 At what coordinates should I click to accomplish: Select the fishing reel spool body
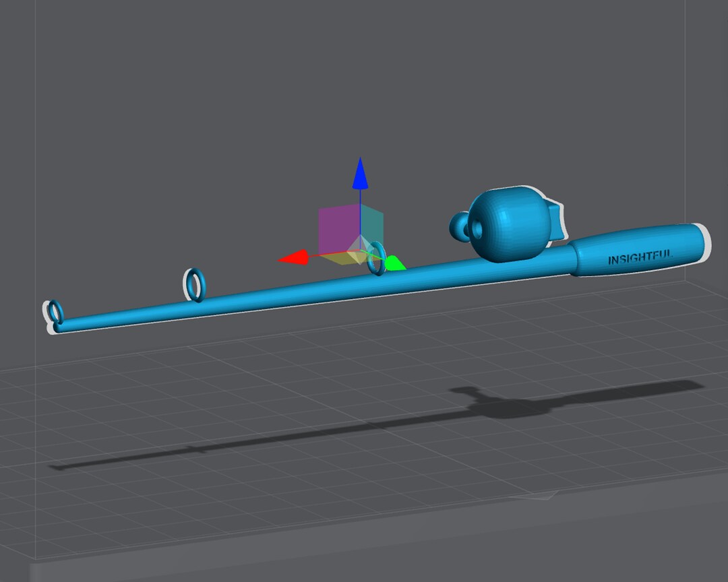508,224
